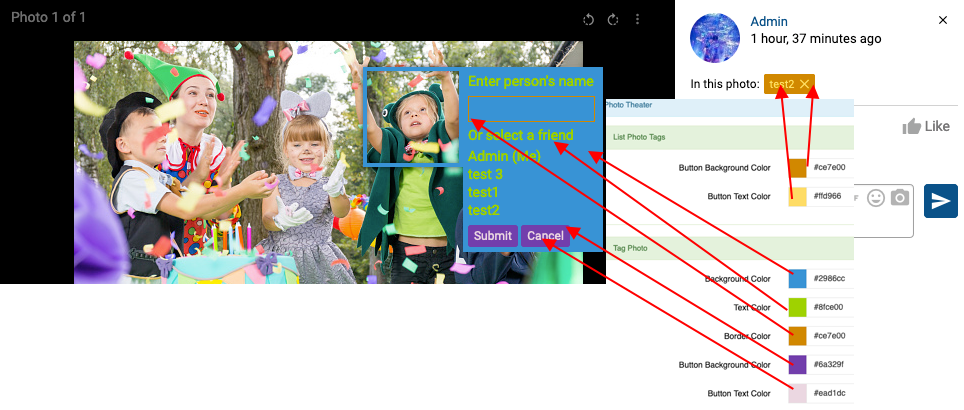Remove the test2 tag with X
964x410 pixels.
click(805, 85)
